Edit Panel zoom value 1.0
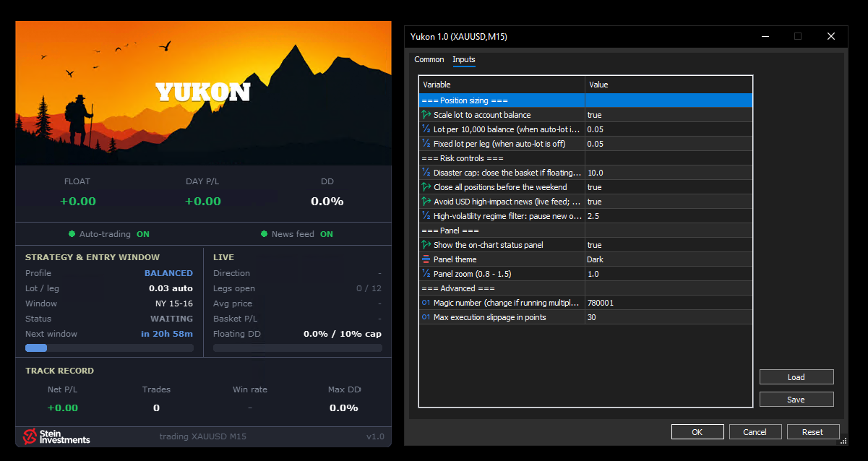 point(669,274)
